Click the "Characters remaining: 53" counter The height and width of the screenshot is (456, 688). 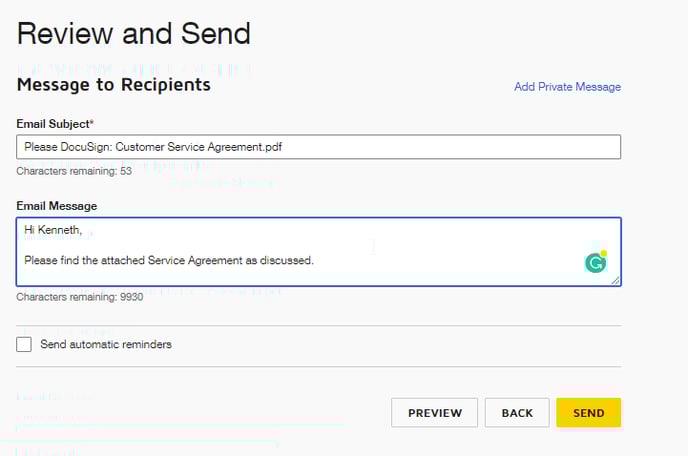[x=74, y=171]
